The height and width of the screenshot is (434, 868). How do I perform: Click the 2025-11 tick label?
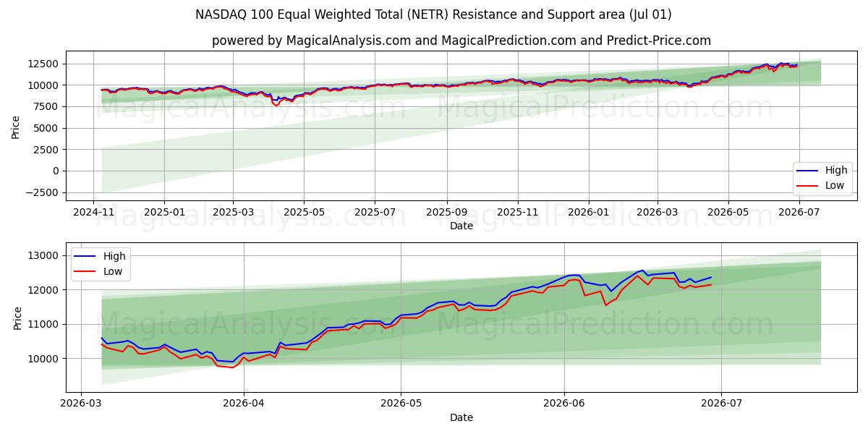517,211
